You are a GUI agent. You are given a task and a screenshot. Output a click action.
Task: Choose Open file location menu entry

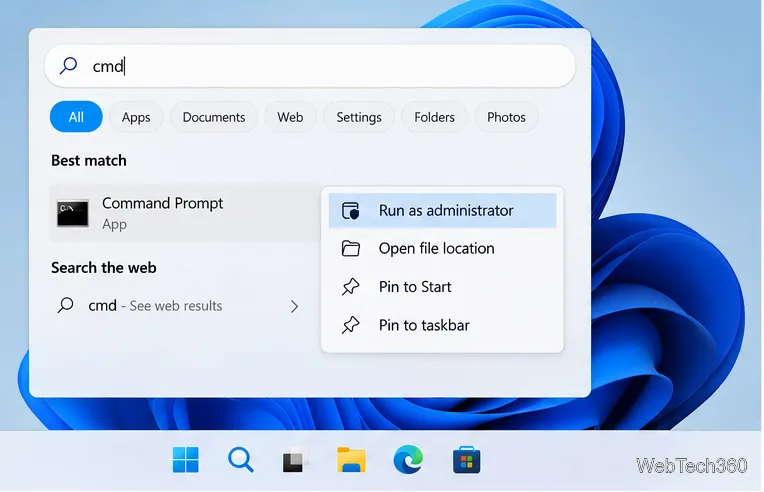coord(442,248)
